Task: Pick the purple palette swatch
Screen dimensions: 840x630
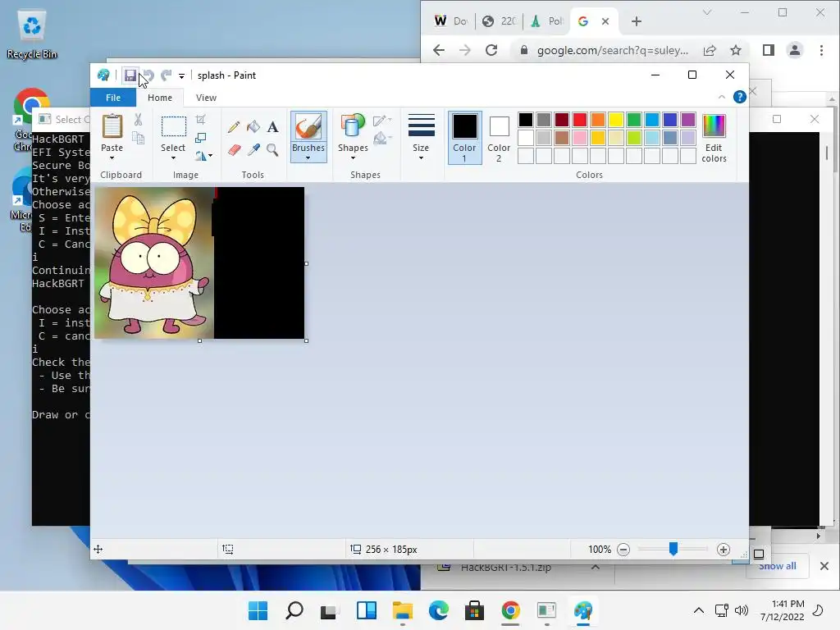Action: 688,120
